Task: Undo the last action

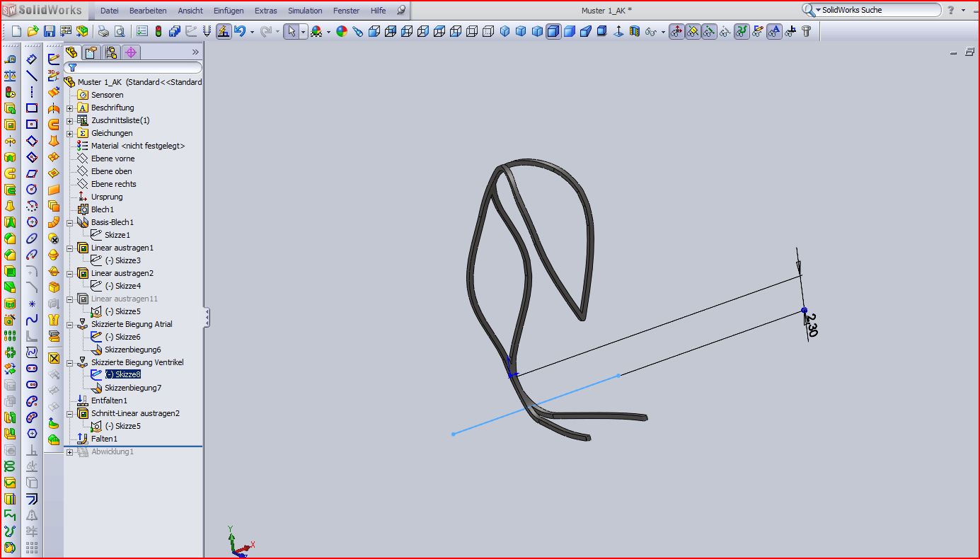Action: [x=240, y=31]
